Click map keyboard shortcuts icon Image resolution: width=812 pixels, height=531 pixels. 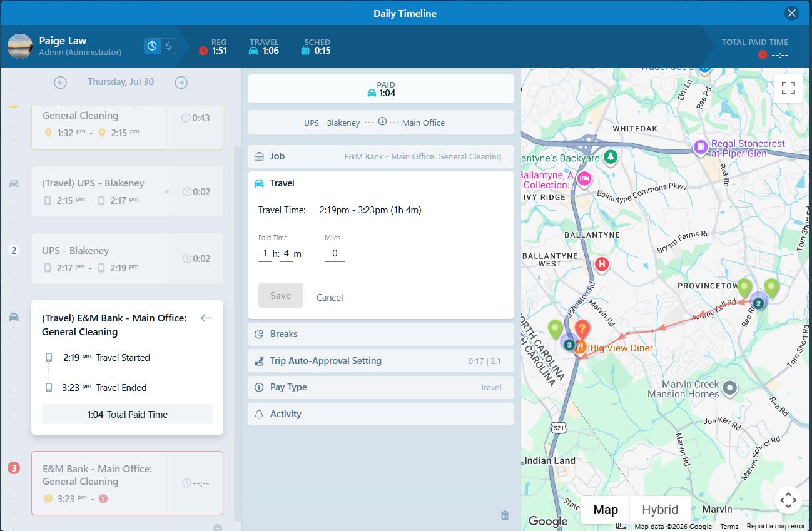[621, 526]
